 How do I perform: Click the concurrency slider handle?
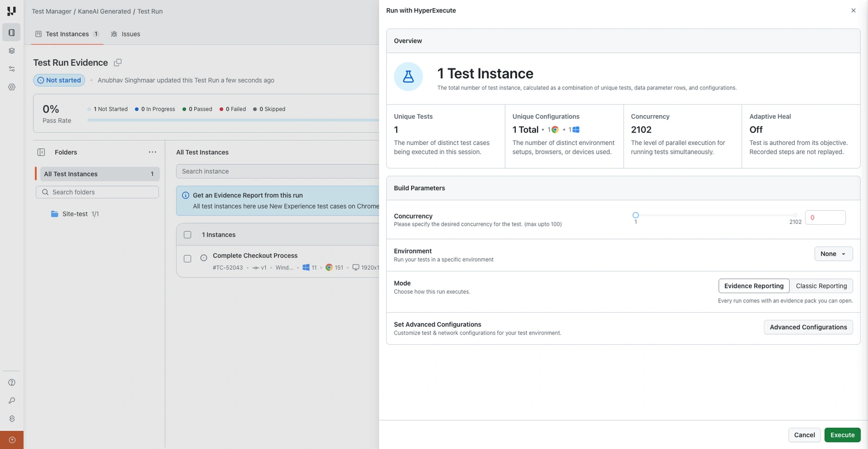pyautogui.click(x=636, y=215)
